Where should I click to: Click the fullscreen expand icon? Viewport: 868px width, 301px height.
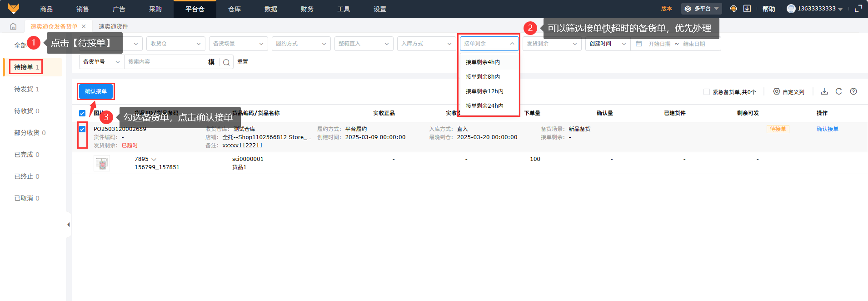click(858, 9)
